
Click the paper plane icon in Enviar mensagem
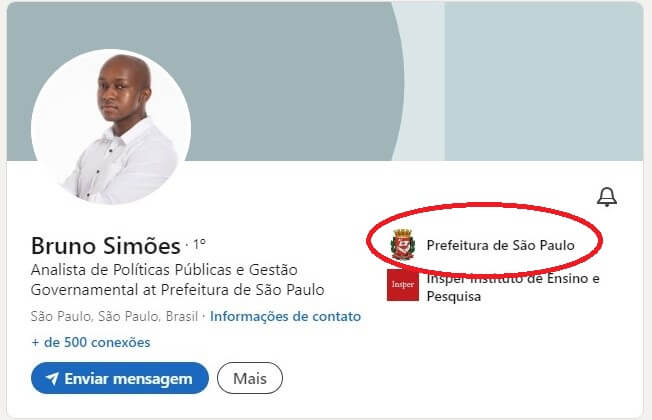(x=52, y=378)
